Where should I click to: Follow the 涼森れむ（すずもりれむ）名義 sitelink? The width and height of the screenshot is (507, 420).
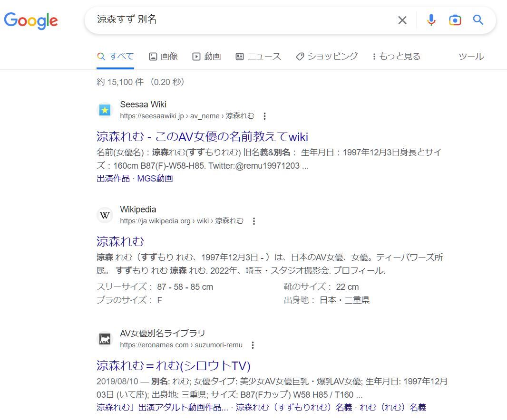(x=294, y=407)
